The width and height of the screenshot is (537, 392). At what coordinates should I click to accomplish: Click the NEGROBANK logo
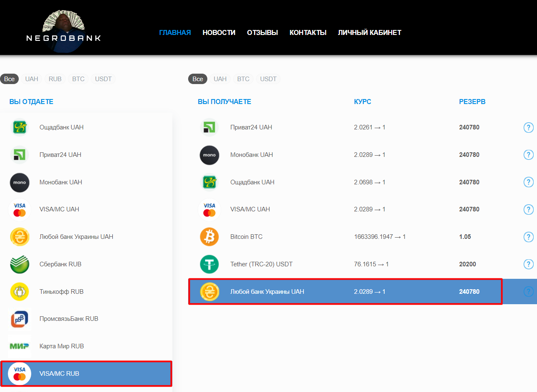click(64, 31)
